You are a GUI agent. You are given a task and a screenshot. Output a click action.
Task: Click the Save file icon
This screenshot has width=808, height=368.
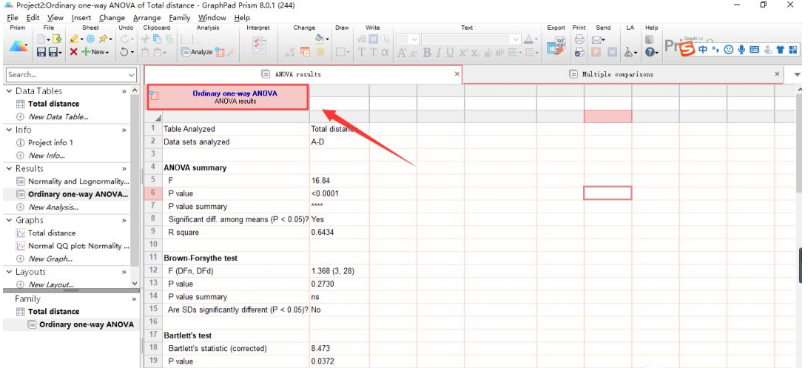42,52
